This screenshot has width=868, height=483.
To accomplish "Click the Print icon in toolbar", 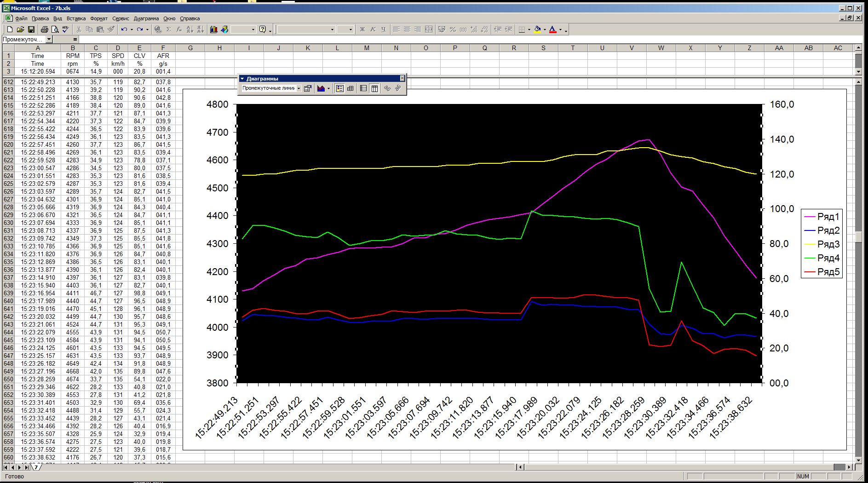I will coord(44,29).
